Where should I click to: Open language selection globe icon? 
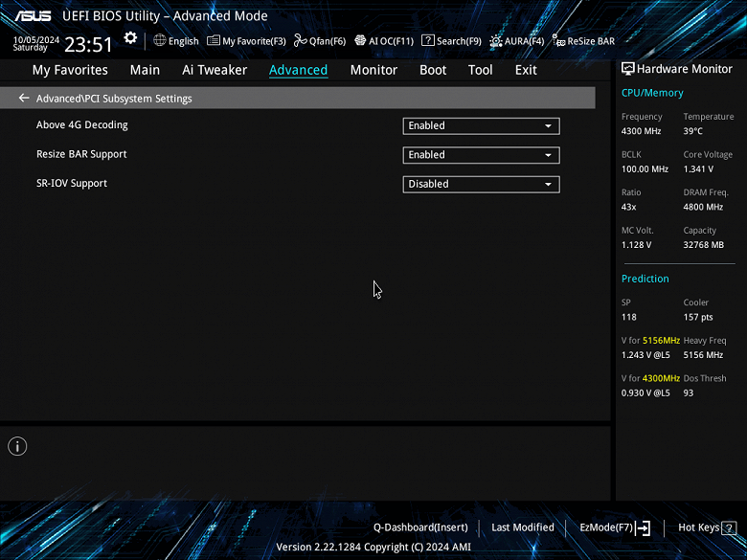coord(160,40)
